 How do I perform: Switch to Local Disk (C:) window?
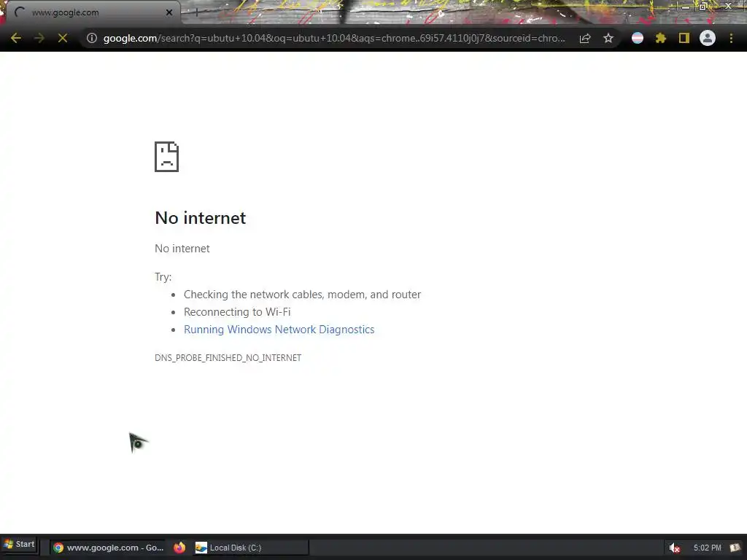(x=250, y=548)
